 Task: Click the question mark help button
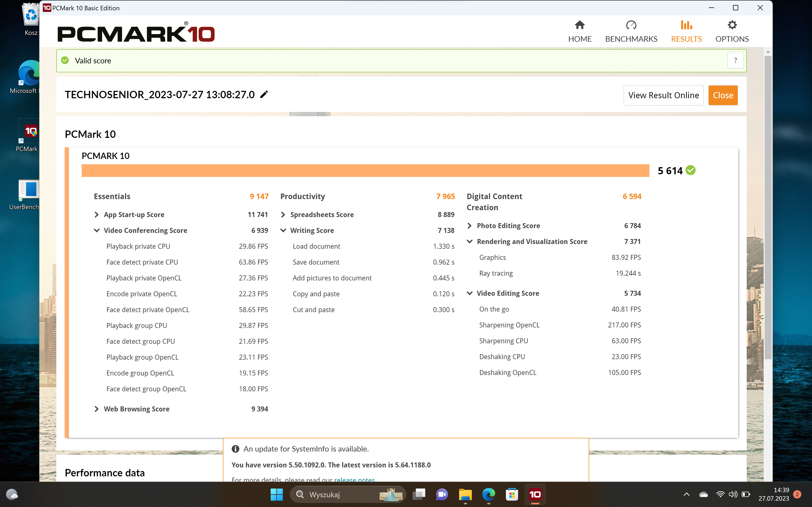click(735, 61)
